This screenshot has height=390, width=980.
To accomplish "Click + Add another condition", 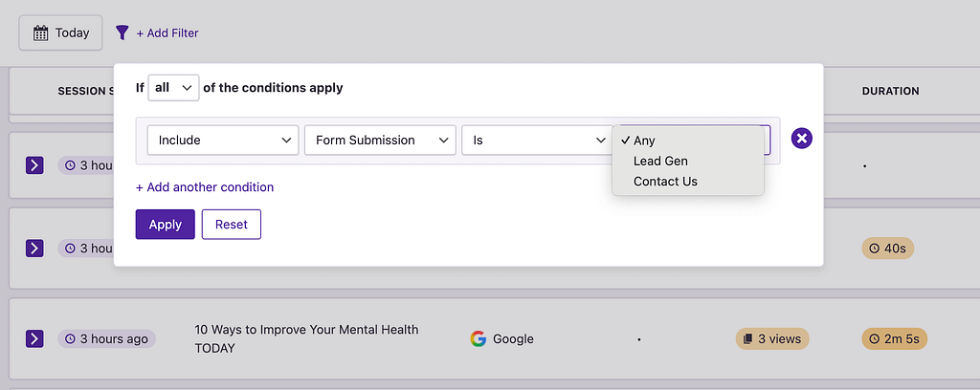I will 205,187.
